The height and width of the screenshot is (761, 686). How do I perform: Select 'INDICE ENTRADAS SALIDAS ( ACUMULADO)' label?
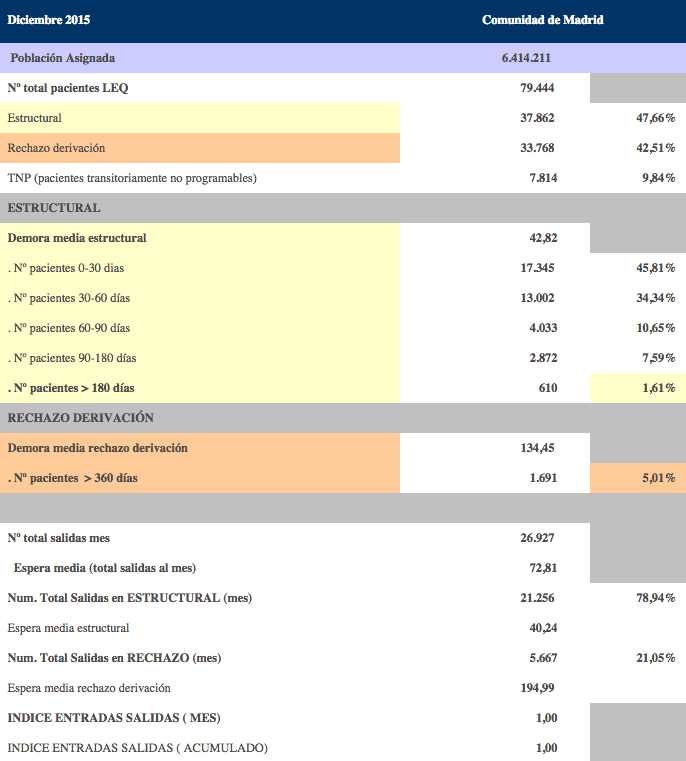point(138,748)
